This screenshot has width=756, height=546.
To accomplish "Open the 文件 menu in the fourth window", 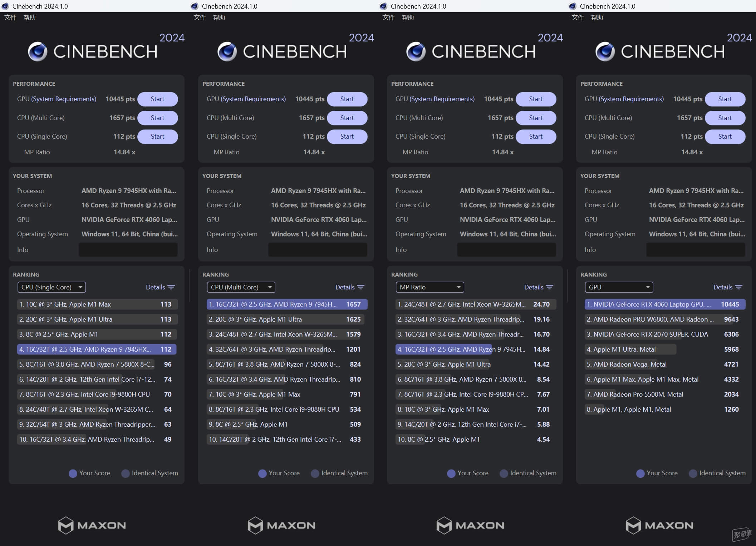I will tap(578, 18).
